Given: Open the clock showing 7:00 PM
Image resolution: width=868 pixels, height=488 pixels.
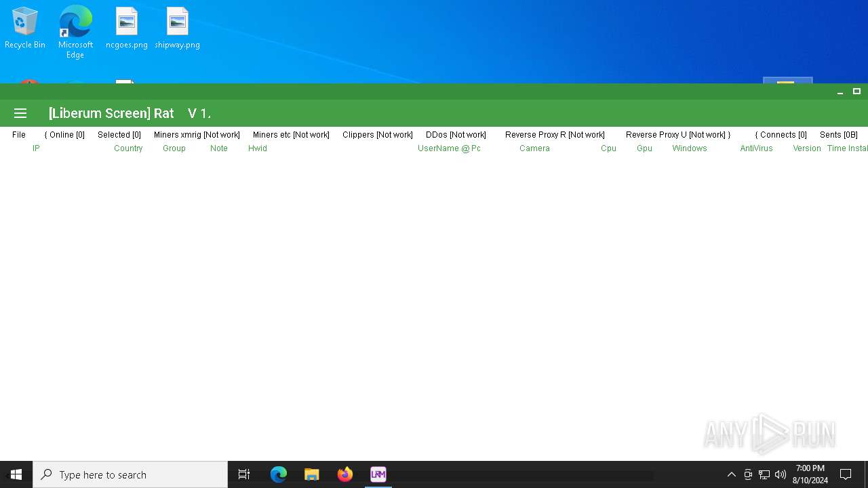Looking at the screenshot, I should pos(810,474).
